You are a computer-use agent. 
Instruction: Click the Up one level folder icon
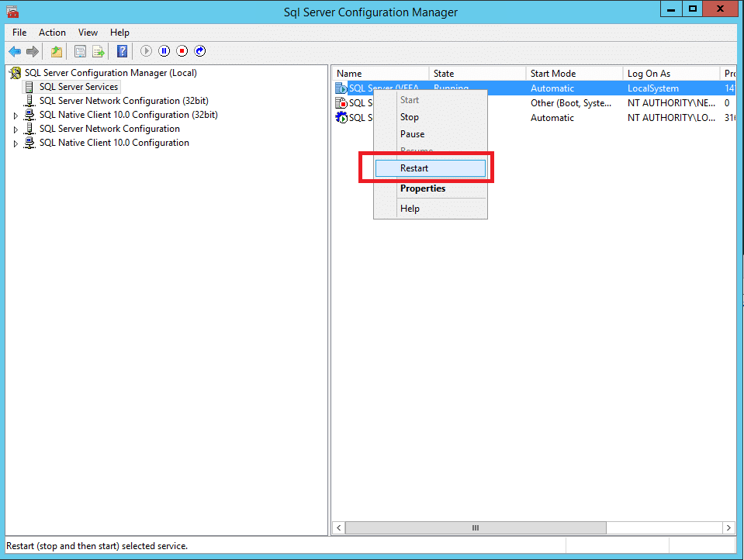point(57,51)
